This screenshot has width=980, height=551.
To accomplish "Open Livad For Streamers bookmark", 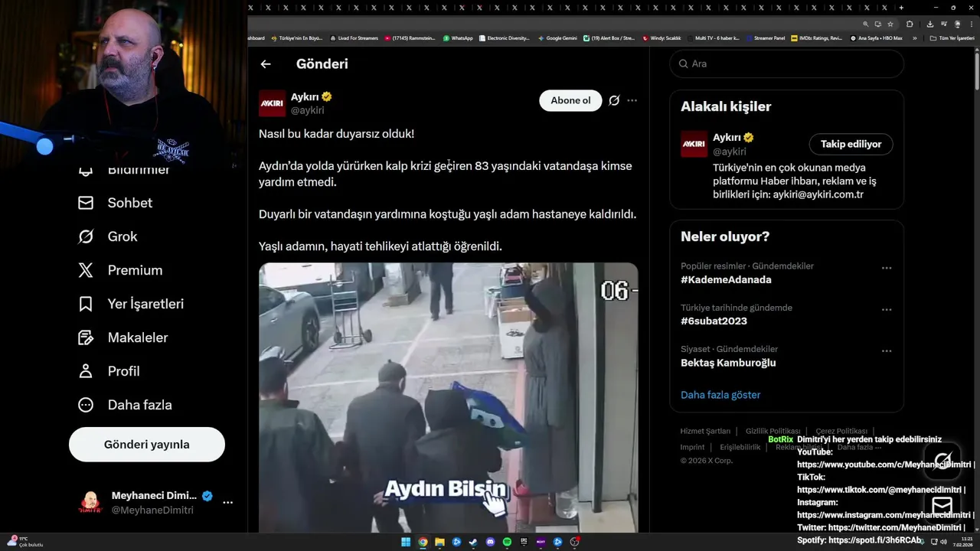I will click(354, 38).
